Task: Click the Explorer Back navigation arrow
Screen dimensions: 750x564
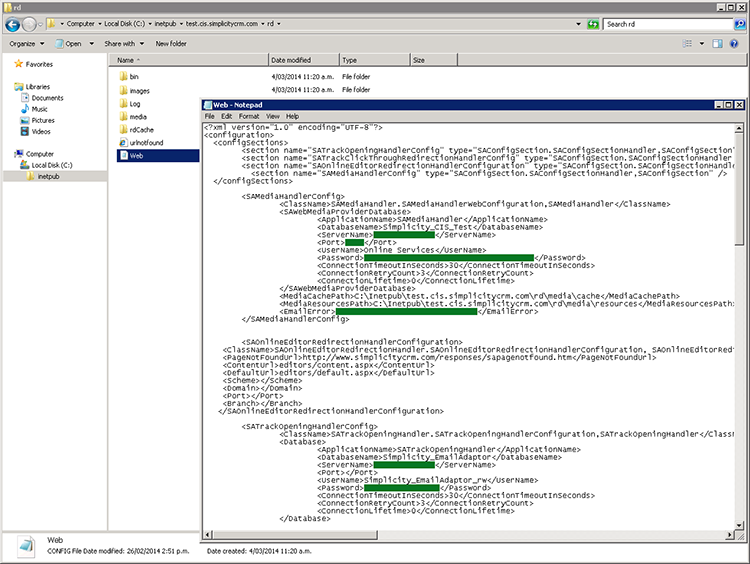Action: tap(12, 24)
